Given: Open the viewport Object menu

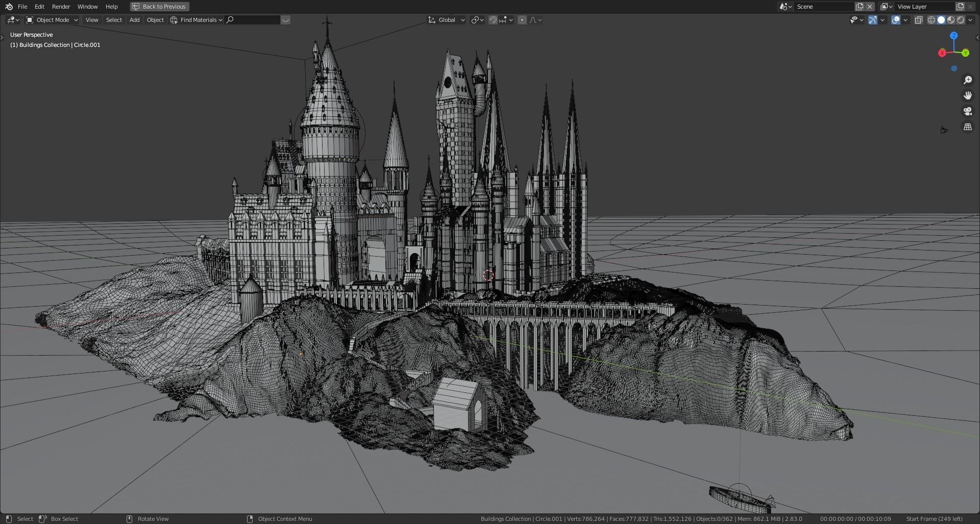Looking at the screenshot, I should click(155, 20).
